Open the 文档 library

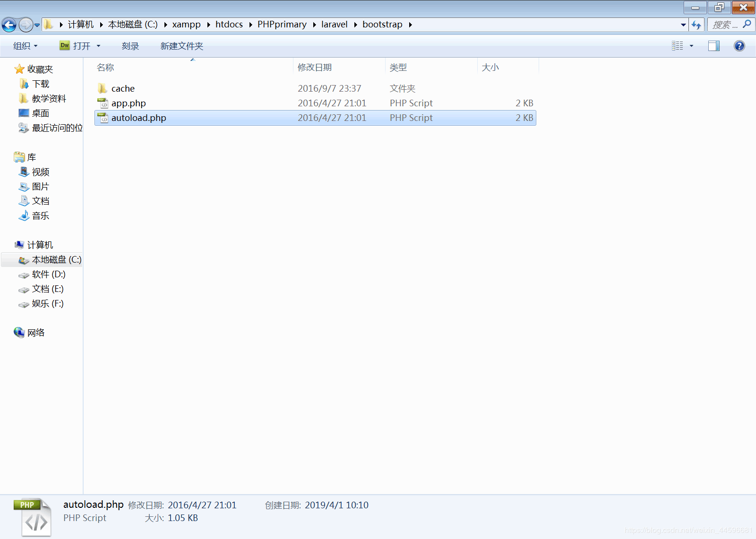point(41,201)
